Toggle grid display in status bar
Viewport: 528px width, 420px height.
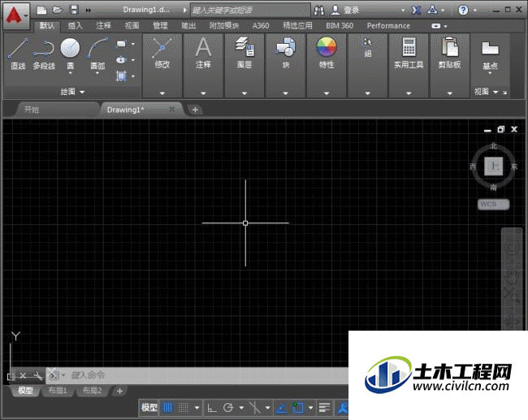tap(167, 408)
